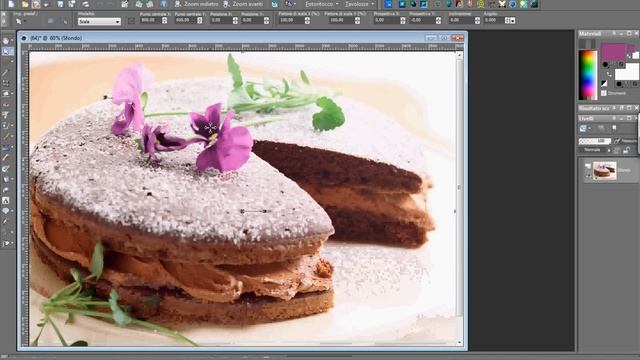Select the Pick arrow tool in left toolbar

[6, 51]
